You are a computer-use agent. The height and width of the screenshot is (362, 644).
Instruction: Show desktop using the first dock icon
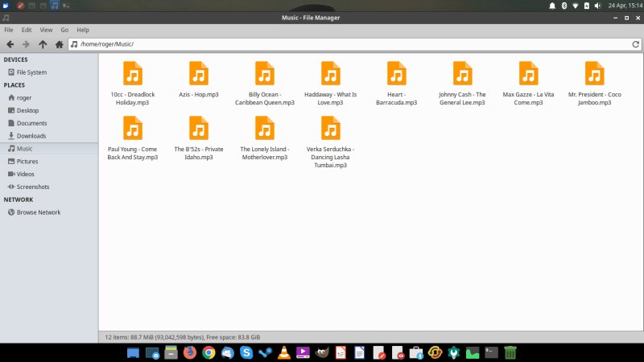coord(133,352)
